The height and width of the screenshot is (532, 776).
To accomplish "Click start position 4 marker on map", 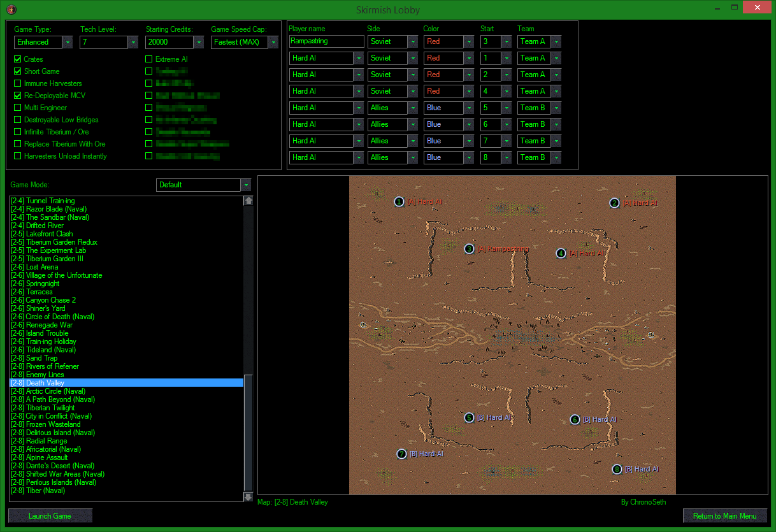I will 561,254.
